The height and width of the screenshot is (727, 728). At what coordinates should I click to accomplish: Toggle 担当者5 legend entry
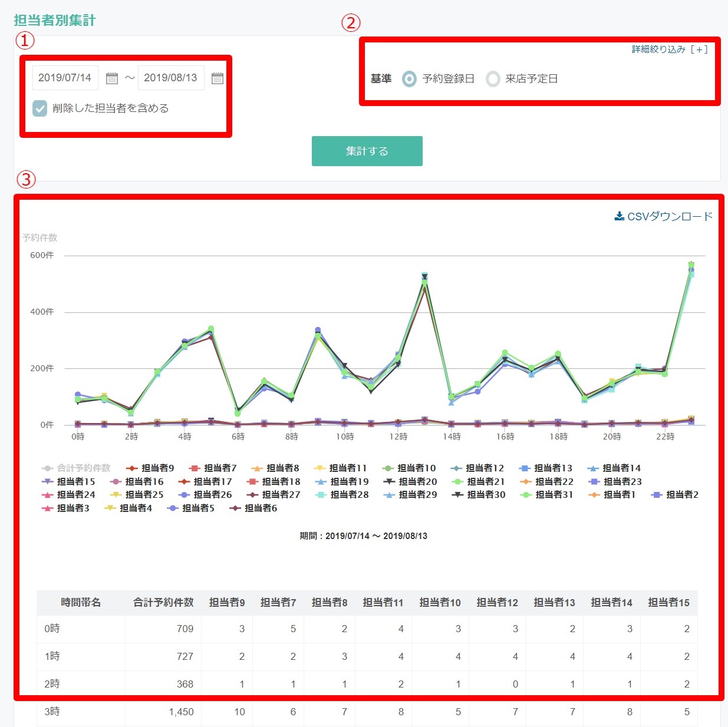190,508
